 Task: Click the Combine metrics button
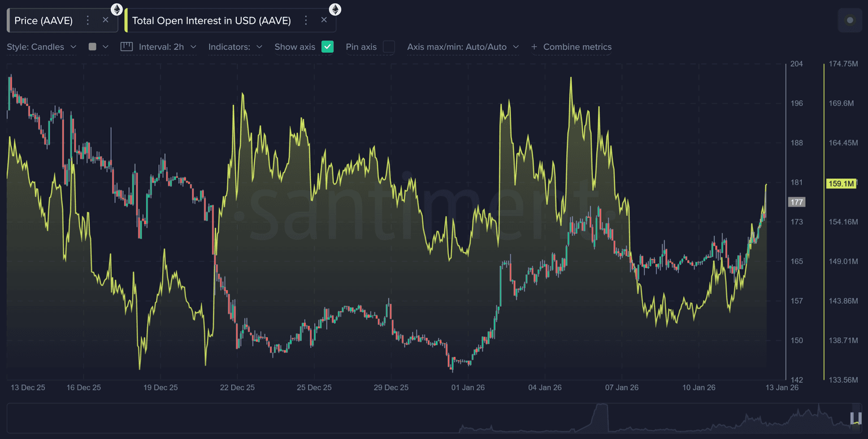click(577, 47)
